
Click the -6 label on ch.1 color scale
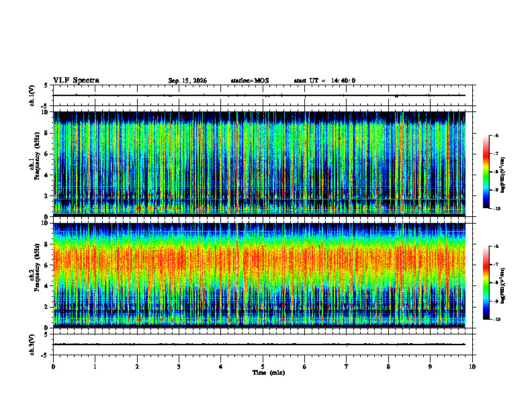(x=496, y=135)
